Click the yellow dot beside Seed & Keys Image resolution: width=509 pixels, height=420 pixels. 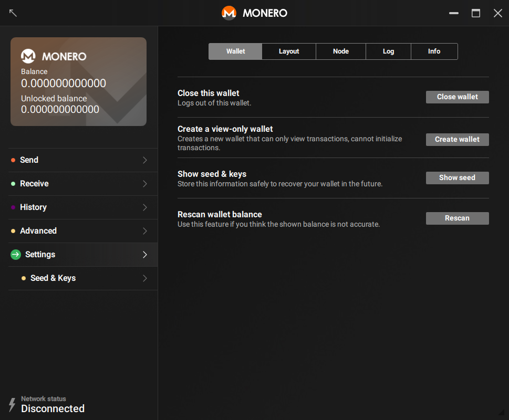pos(23,278)
